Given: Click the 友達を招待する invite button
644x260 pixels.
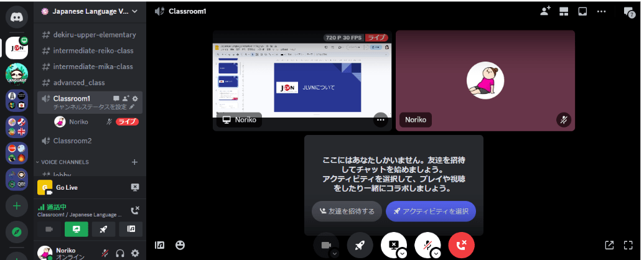Looking at the screenshot, I should 347,211.
